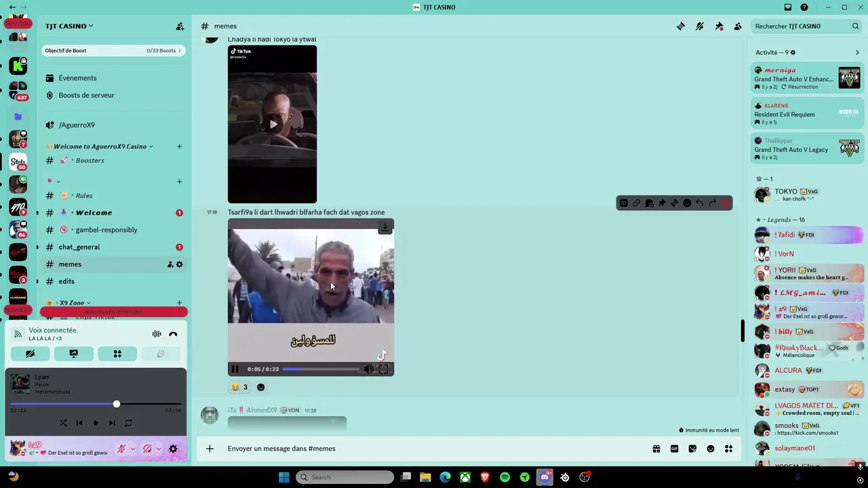Forward message using message toolbar arrow

[713, 203]
